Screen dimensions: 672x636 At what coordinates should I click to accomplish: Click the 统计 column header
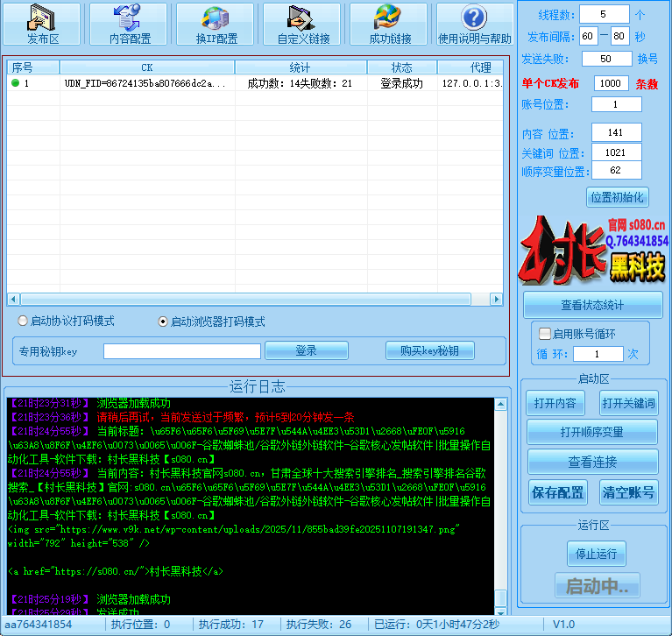301,67
